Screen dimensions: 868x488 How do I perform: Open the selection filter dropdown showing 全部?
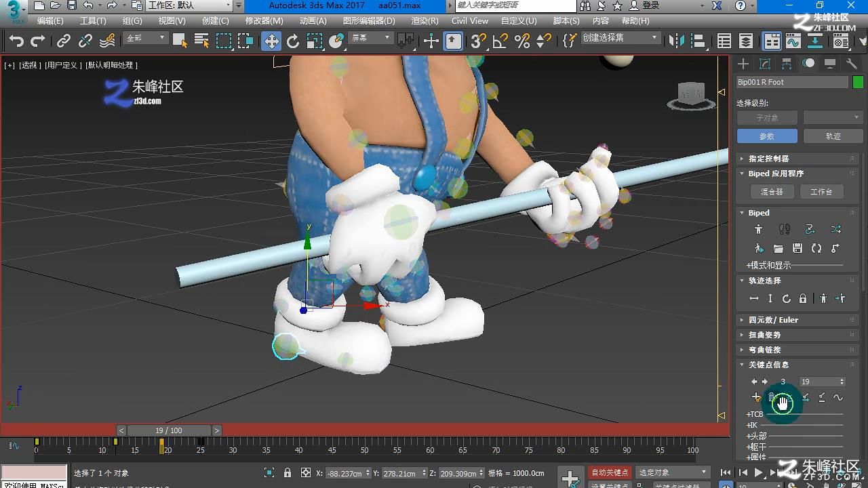click(145, 38)
